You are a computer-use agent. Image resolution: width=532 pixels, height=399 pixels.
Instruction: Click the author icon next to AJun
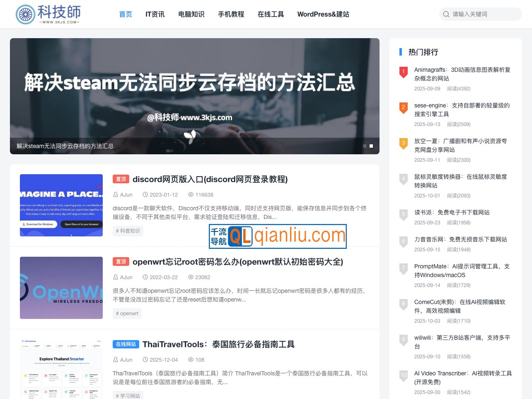pos(116,195)
